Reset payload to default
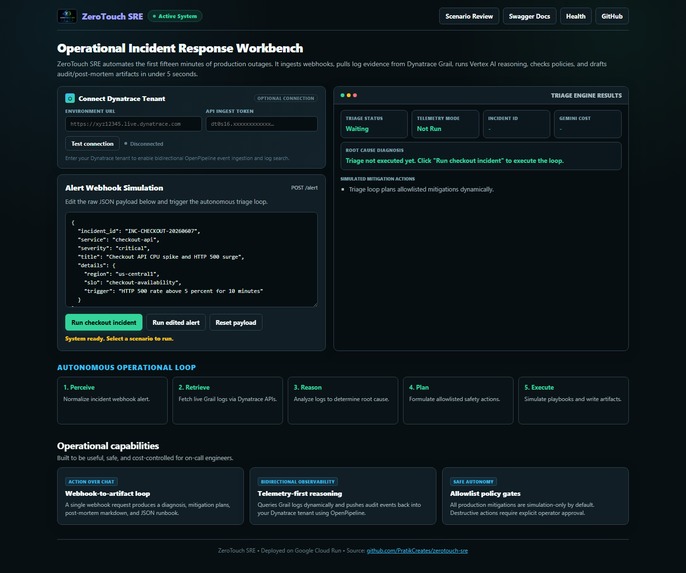Image resolution: width=686 pixels, height=573 pixels. (236, 322)
